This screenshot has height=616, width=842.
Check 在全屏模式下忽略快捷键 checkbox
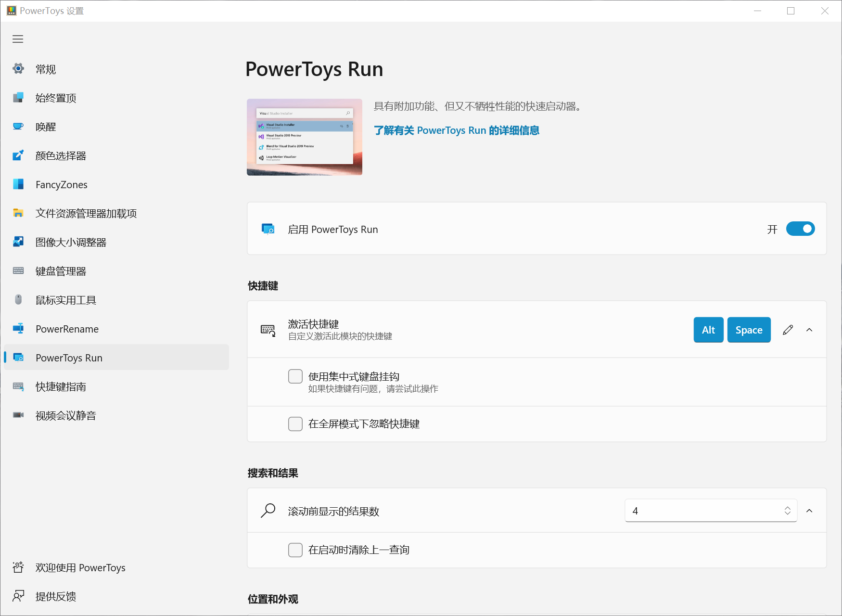(295, 424)
